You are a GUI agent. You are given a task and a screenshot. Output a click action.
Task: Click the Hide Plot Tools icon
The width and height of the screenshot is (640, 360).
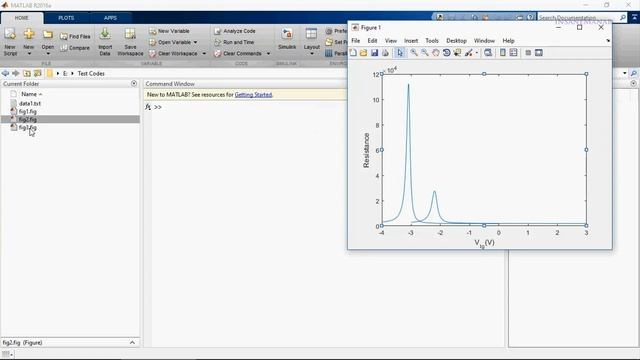point(528,53)
